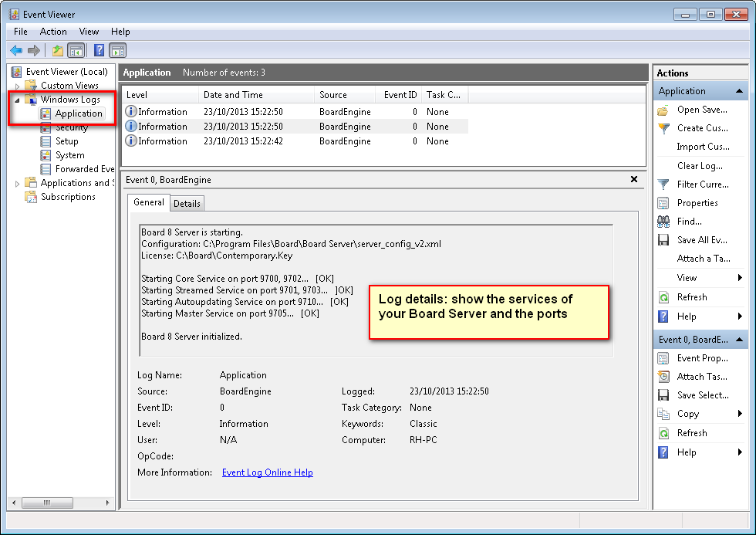
Task: Open the View submenu arrow
Action: pos(740,278)
